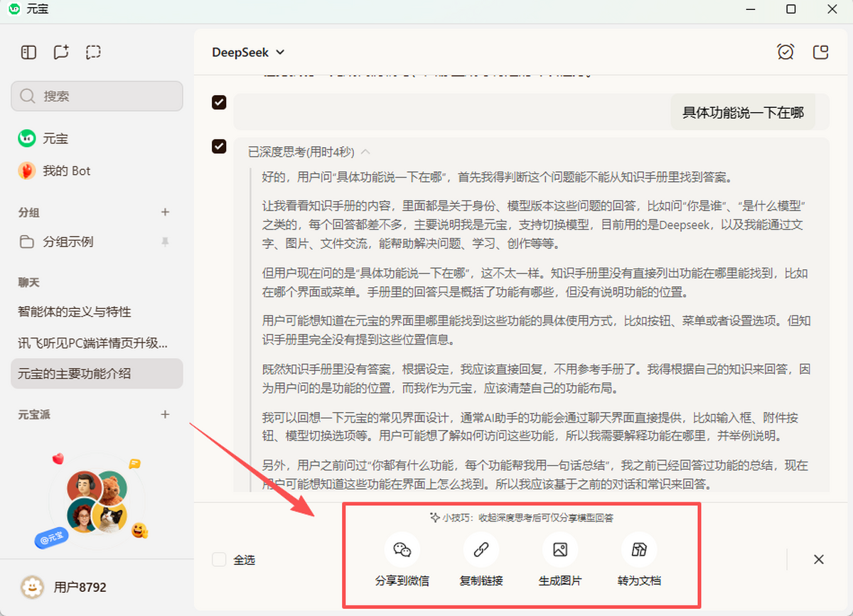Open the scheduled tasks clock icon
853x616 pixels.
[x=785, y=52]
